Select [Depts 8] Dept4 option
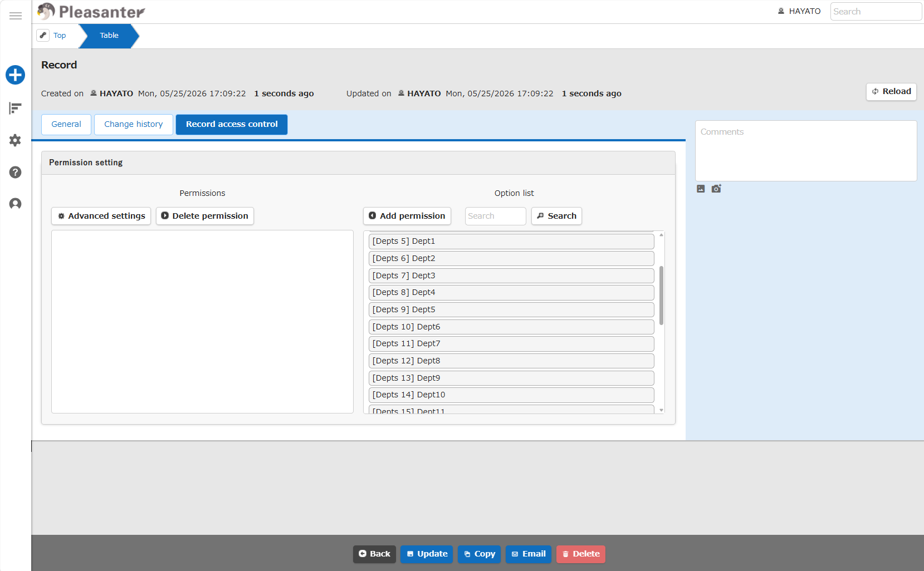 coord(511,293)
